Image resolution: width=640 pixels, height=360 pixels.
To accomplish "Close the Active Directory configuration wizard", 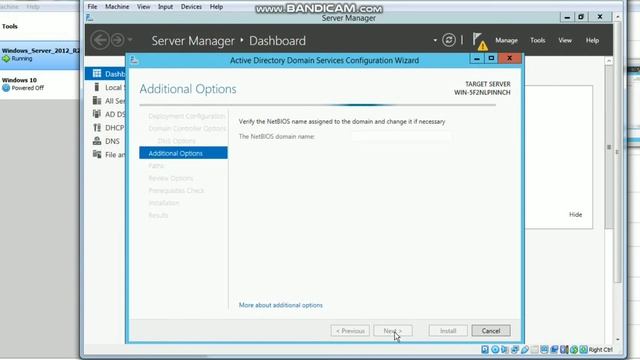I will tap(509, 59).
